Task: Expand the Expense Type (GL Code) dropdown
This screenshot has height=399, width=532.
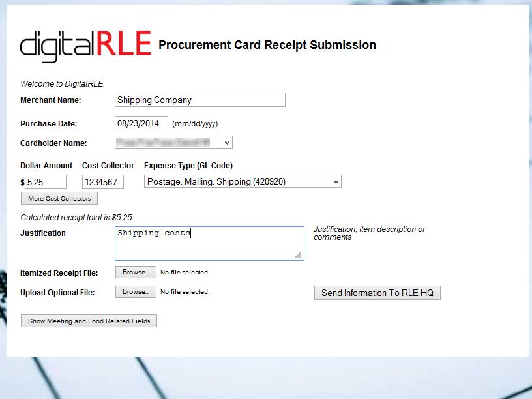Action: tap(243, 182)
